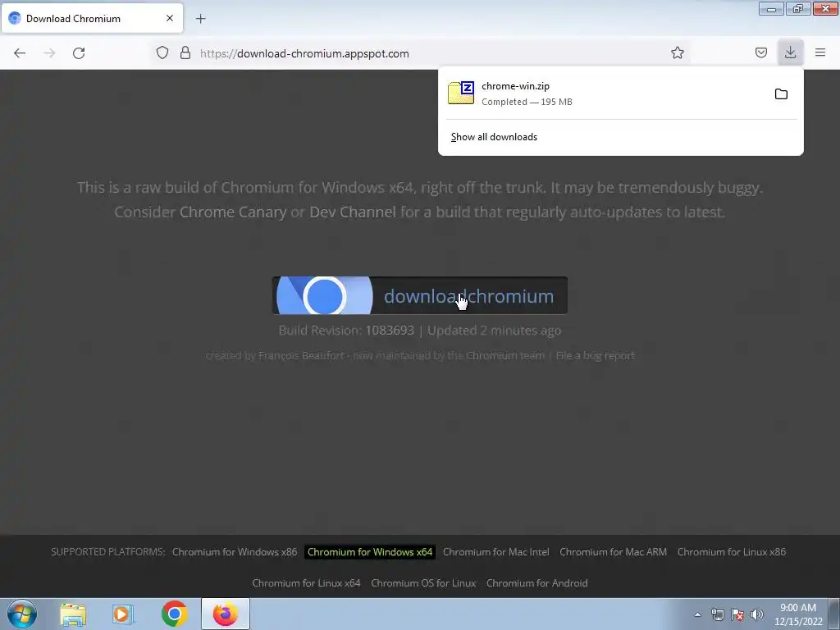Open François Beaufort's link
Screen dimensions: 840x630
click(301, 356)
